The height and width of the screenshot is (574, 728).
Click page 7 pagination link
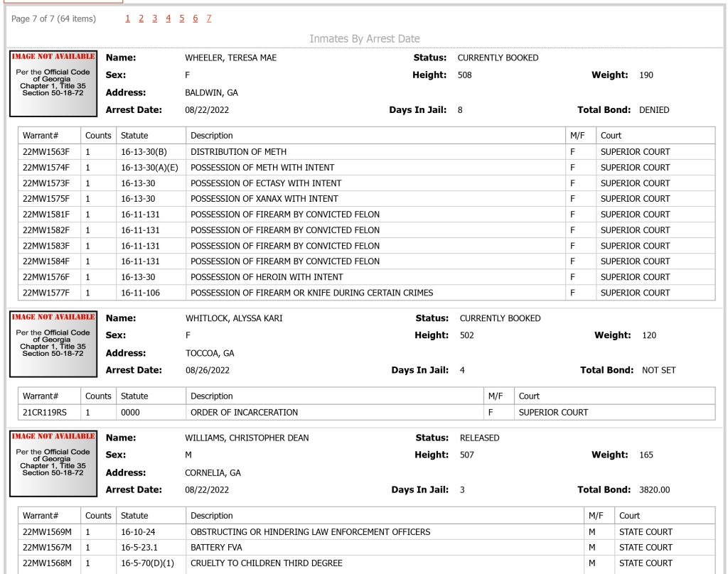[209, 18]
